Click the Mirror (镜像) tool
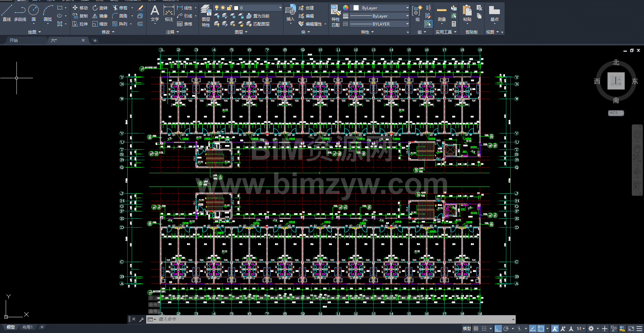 (x=100, y=16)
